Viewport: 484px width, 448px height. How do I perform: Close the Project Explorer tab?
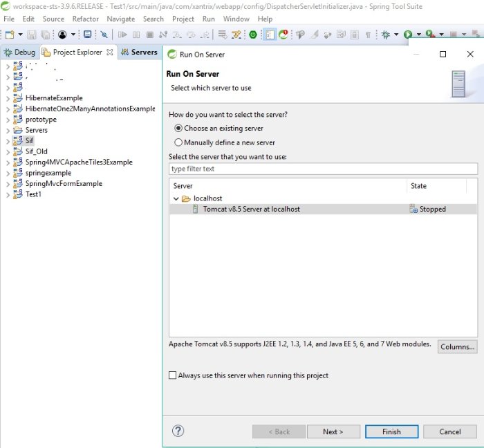click(x=109, y=52)
